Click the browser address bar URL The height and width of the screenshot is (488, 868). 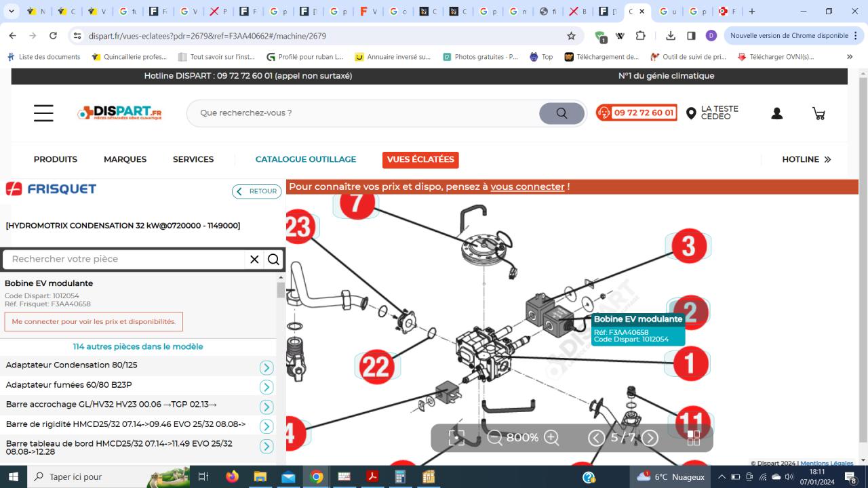point(208,36)
